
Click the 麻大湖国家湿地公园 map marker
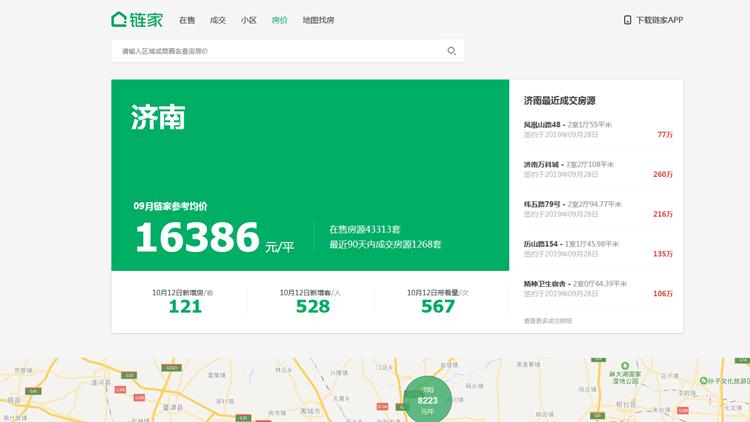pyautogui.click(x=625, y=374)
